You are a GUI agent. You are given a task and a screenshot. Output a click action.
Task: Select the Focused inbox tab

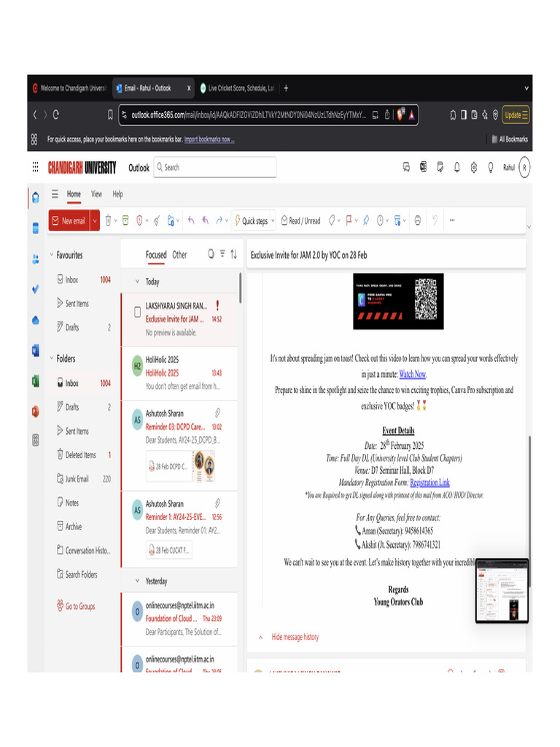[x=156, y=255]
